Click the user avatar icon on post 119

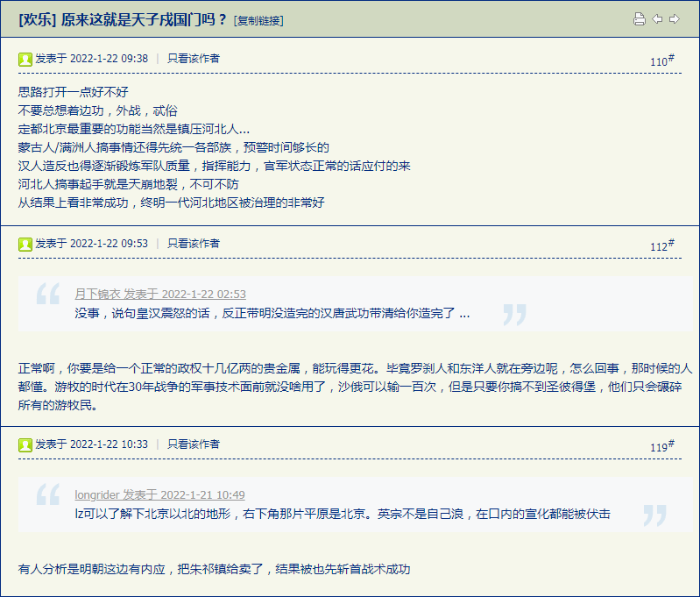coord(25,444)
